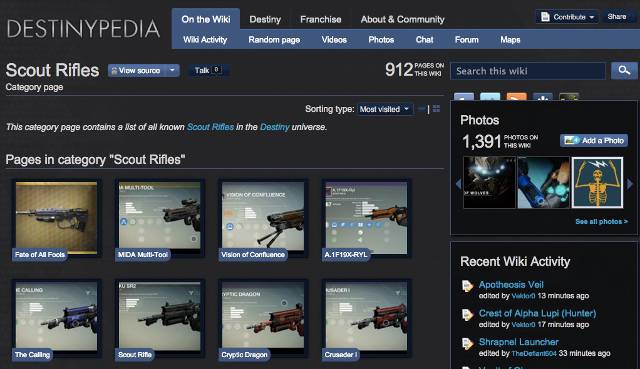Image resolution: width=640 pixels, height=369 pixels.
Task: Open TheDefiant604 user profile
Action: click(534, 353)
